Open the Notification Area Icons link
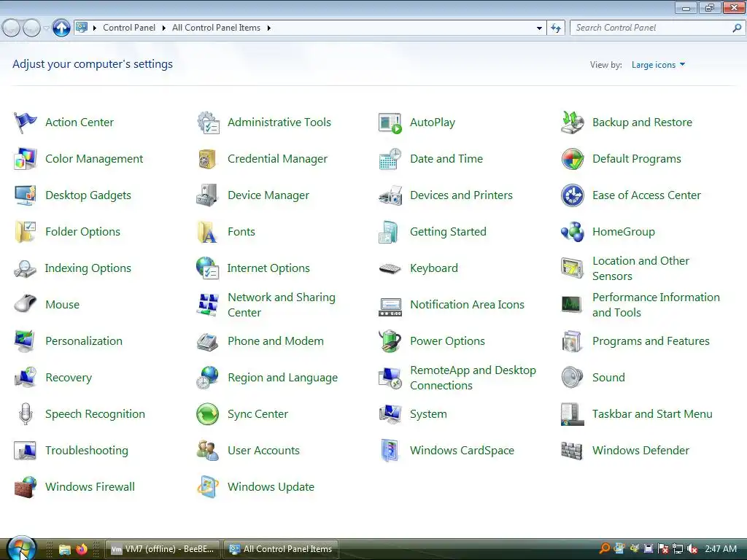 point(467,304)
